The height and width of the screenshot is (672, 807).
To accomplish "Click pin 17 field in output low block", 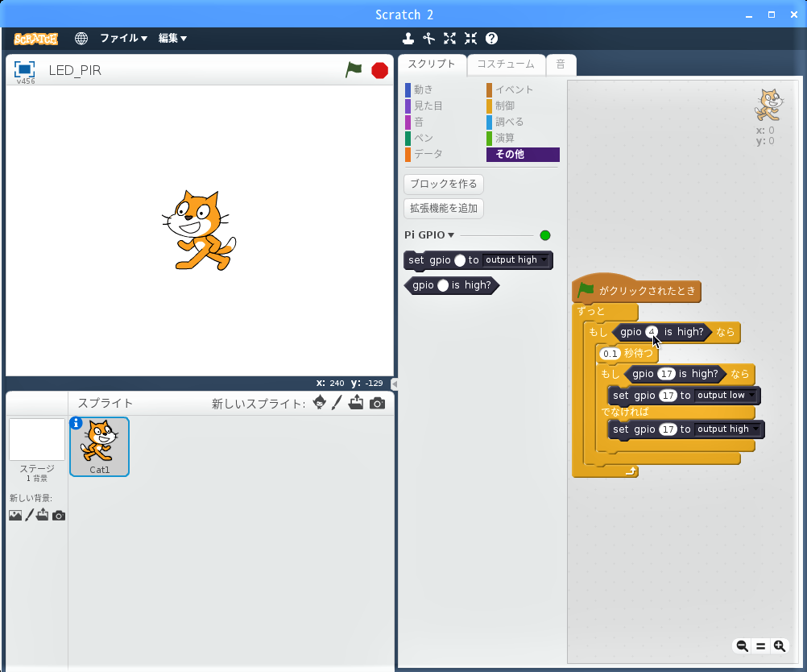I will click(x=668, y=396).
